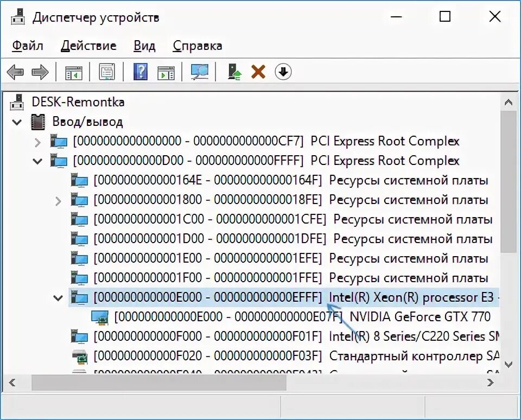This screenshot has width=521, height=420.
Task: Close the Device Manager window
Action: pyautogui.click(x=495, y=17)
